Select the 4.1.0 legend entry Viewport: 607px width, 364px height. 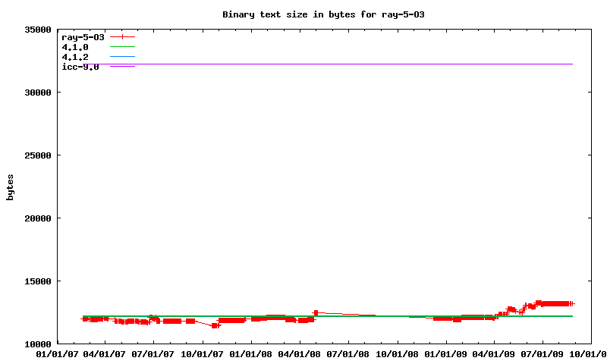coord(75,47)
